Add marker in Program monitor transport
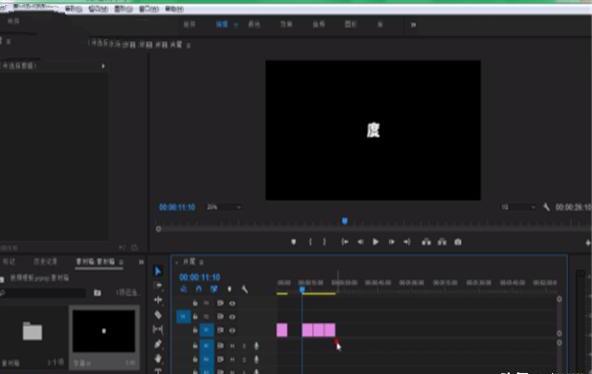592x374 pixels. coord(293,242)
